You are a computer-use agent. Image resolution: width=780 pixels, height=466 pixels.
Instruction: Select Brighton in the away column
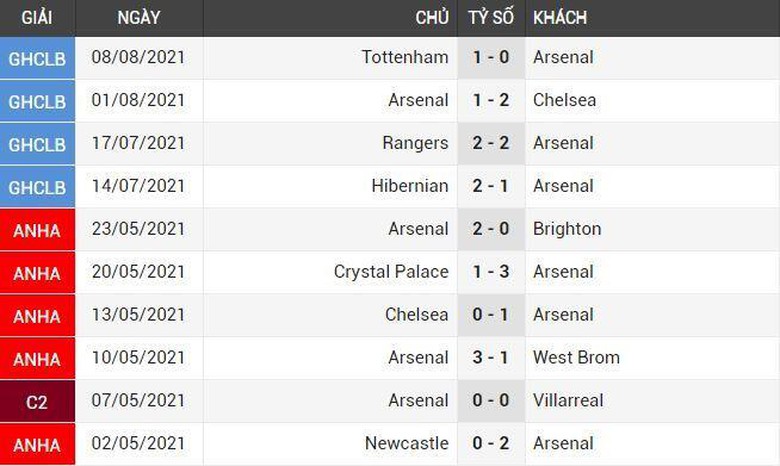pyautogui.click(x=567, y=229)
